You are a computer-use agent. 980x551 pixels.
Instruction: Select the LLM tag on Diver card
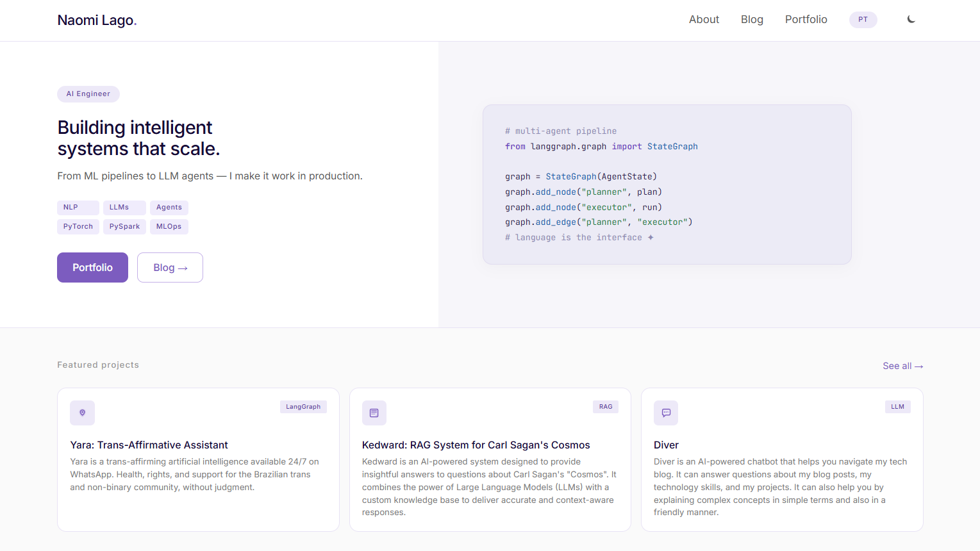pyautogui.click(x=897, y=407)
